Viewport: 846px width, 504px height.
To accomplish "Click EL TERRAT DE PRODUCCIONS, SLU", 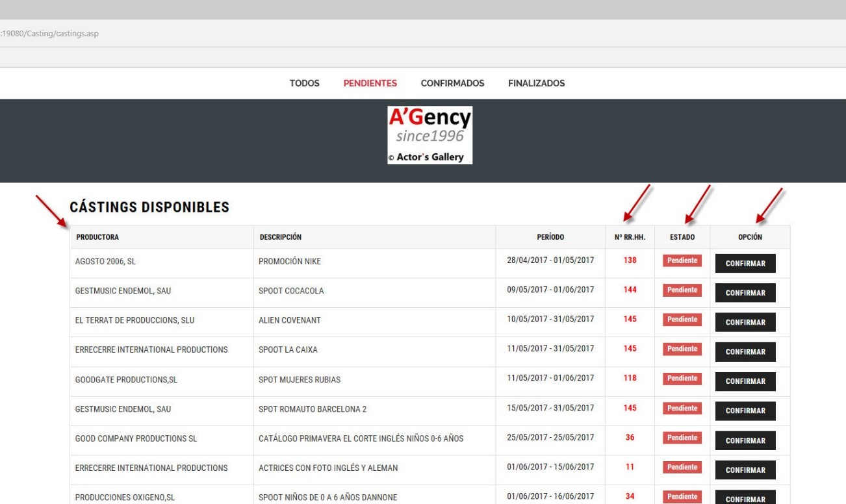I will coord(135,320).
